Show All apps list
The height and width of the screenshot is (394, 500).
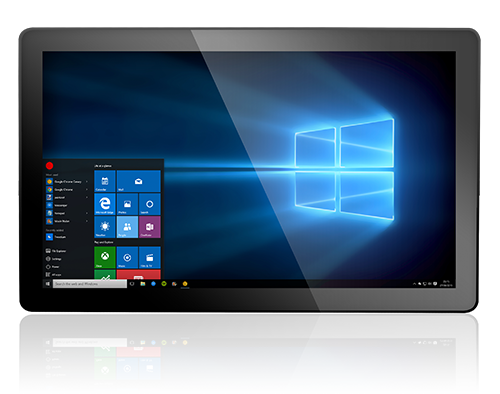(54, 275)
